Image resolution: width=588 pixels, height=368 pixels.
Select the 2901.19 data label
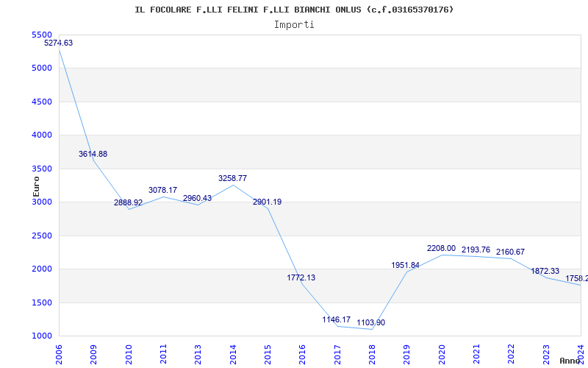267,202
